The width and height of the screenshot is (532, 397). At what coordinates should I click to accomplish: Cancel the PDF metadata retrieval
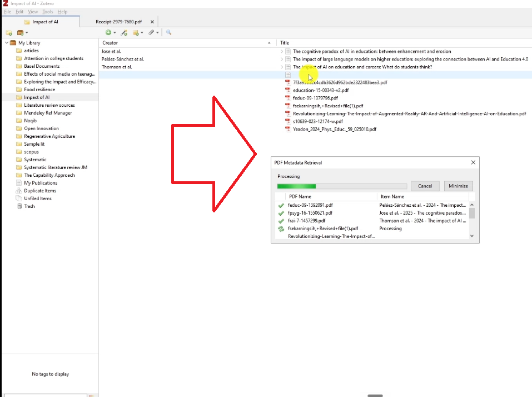(x=425, y=186)
